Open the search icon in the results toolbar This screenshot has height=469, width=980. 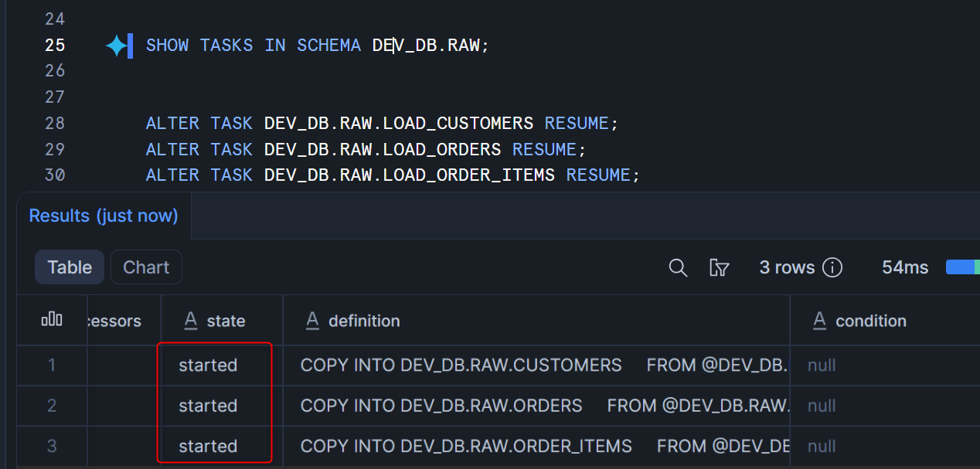pyautogui.click(x=678, y=267)
